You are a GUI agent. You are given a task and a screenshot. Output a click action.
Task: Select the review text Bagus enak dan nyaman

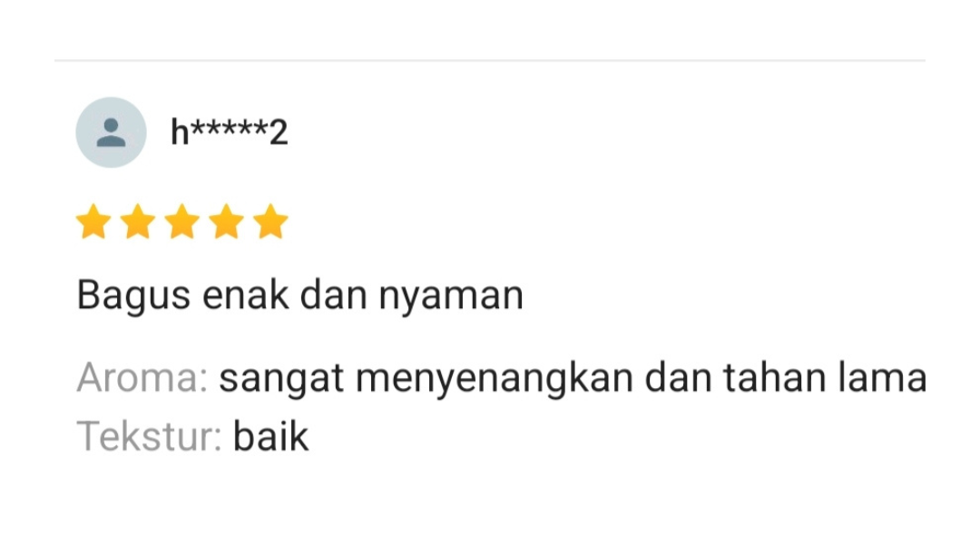[300, 296]
